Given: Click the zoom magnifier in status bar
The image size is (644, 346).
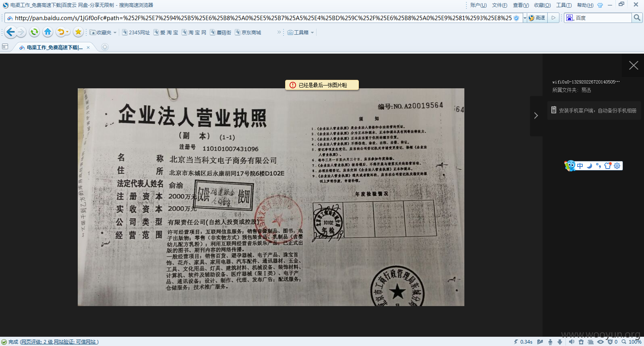Looking at the screenshot, I should pos(624,342).
